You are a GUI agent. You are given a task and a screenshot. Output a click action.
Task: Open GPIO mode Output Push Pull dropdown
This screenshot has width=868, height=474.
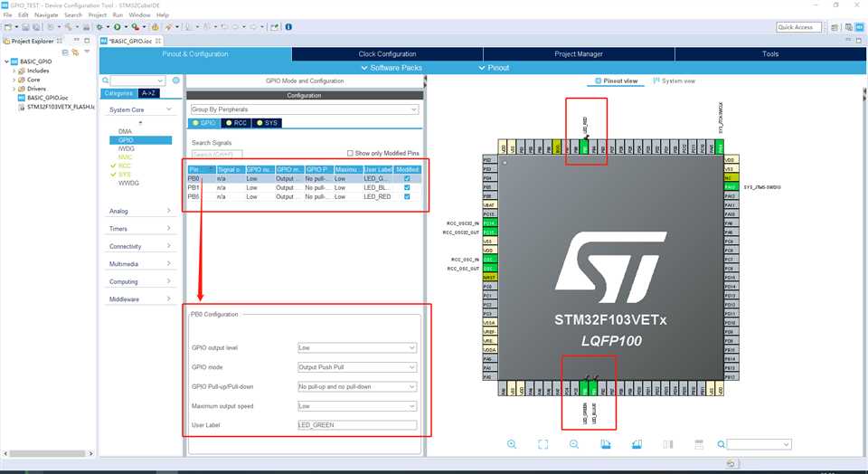point(357,367)
